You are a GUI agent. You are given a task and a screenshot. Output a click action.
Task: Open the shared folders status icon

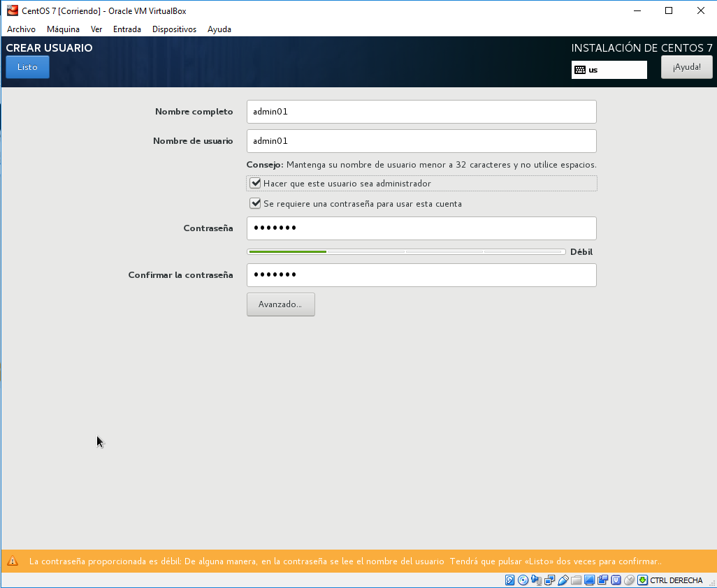click(x=576, y=580)
